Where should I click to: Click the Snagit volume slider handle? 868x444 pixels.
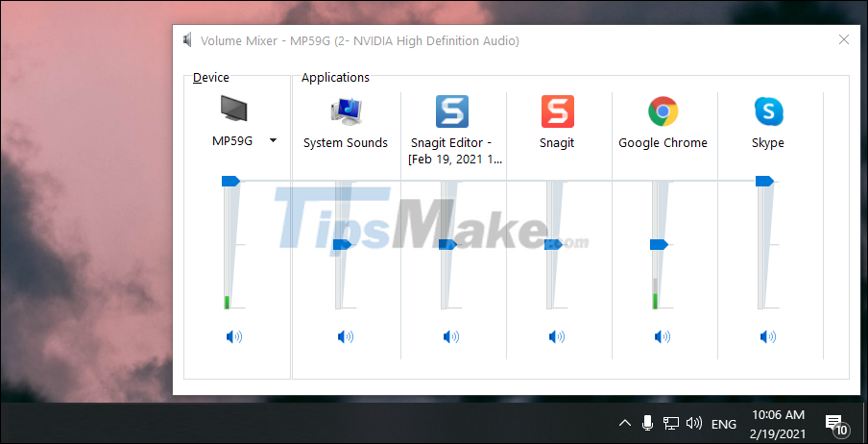click(554, 244)
